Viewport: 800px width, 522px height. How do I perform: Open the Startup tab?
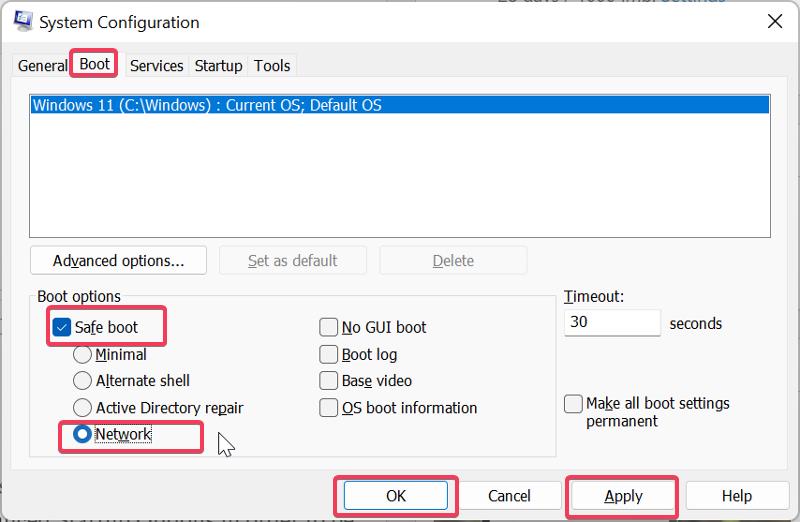218,66
